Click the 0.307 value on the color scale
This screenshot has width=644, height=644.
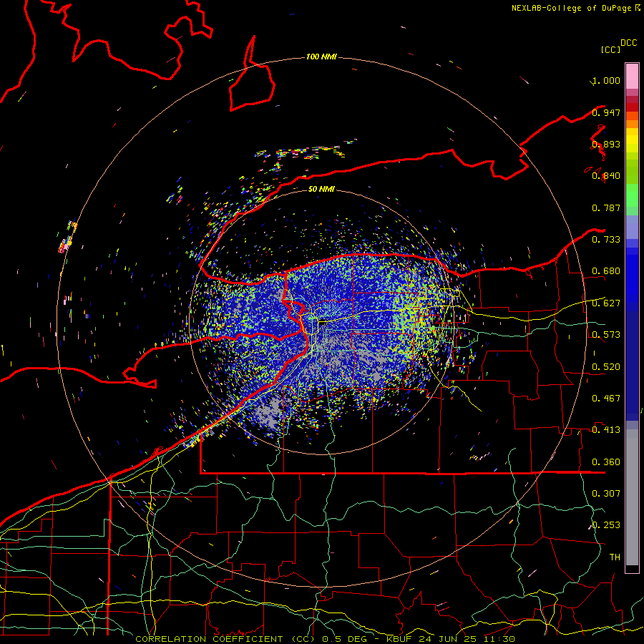tap(606, 494)
